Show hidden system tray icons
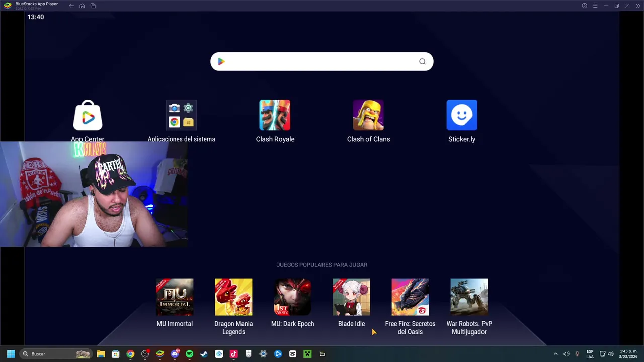Viewport: 644px width, 362px height. [x=555, y=354]
